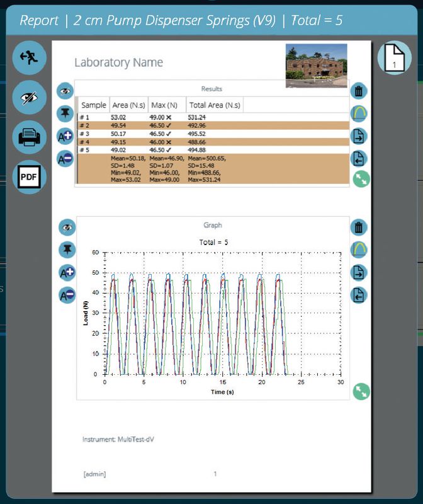Pin the Graph section

[67, 250]
